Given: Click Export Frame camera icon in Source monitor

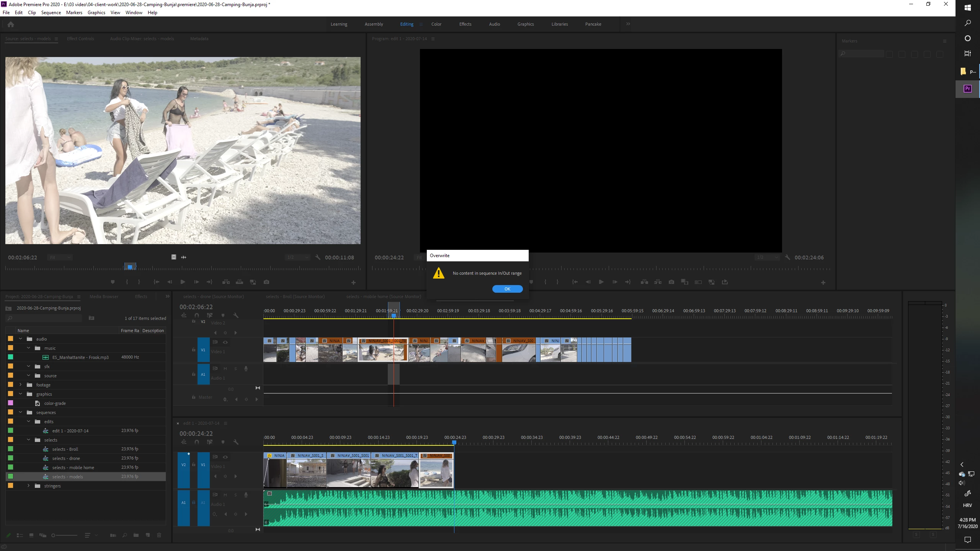Looking at the screenshot, I should [x=266, y=282].
